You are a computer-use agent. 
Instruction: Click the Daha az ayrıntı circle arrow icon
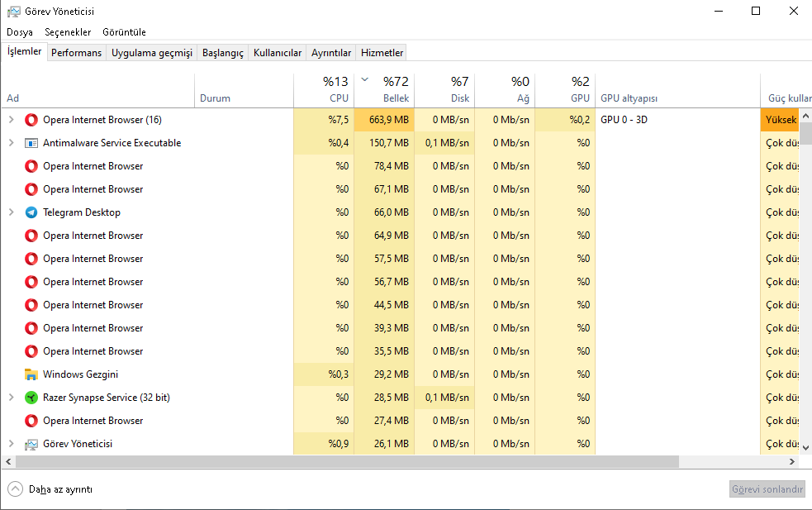(x=16, y=489)
